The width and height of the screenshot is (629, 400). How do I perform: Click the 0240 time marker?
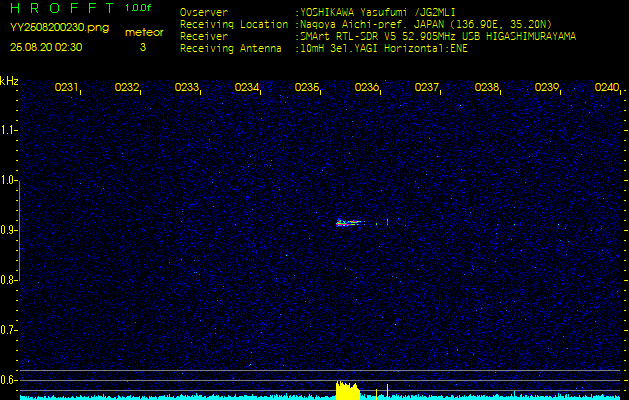[x=607, y=87]
